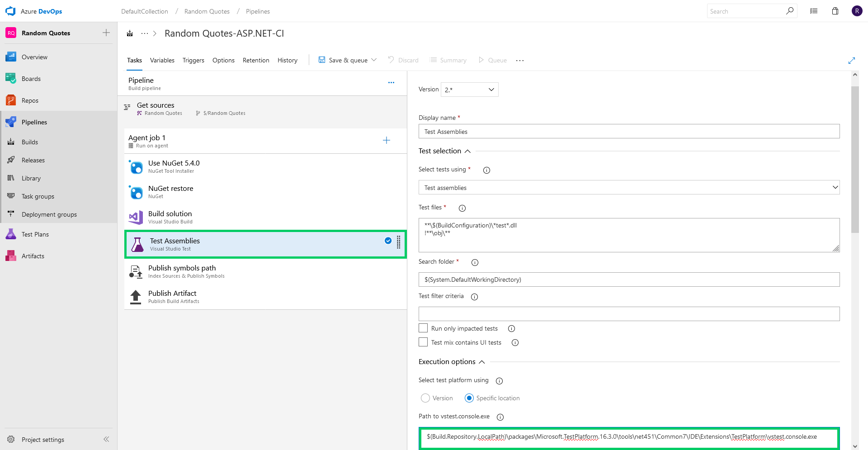Open the marketplace shopping bag icon
This screenshot has width=868, height=450.
point(835,11)
